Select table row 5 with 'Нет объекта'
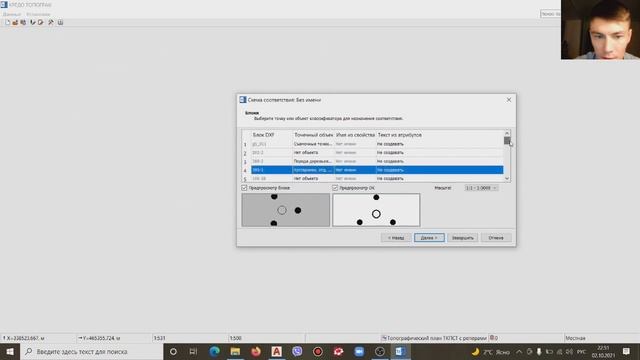 (372, 178)
